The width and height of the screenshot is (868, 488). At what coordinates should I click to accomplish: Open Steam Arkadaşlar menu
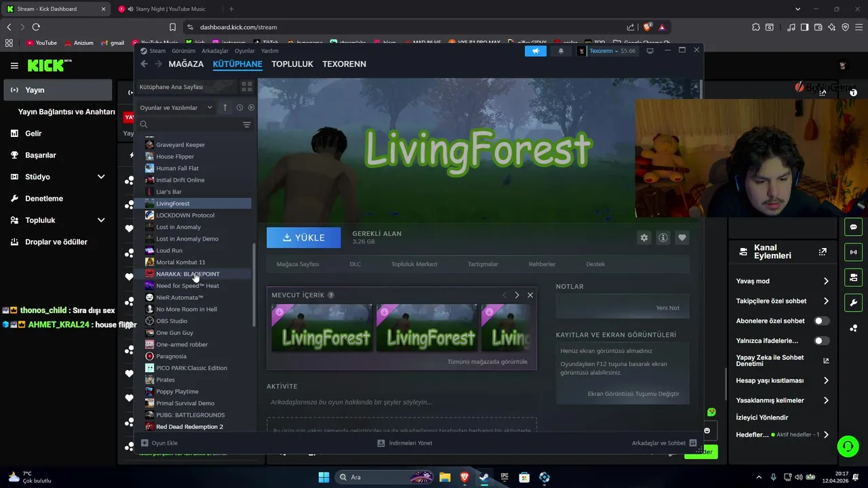(215, 51)
